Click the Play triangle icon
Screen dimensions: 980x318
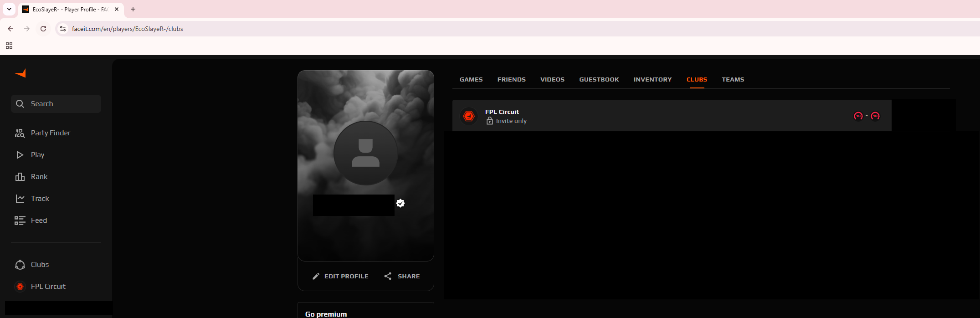tap(20, 155)
